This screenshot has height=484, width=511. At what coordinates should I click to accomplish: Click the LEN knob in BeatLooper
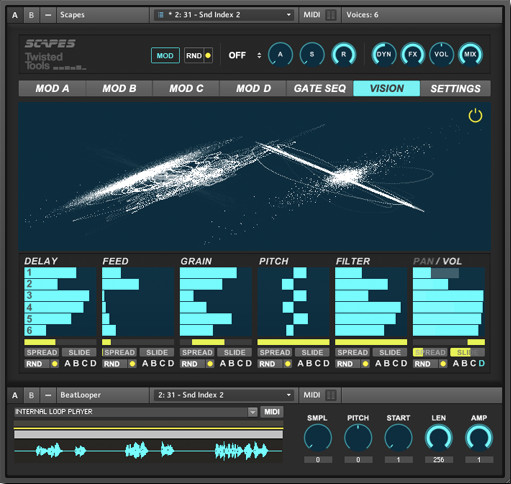439,438
